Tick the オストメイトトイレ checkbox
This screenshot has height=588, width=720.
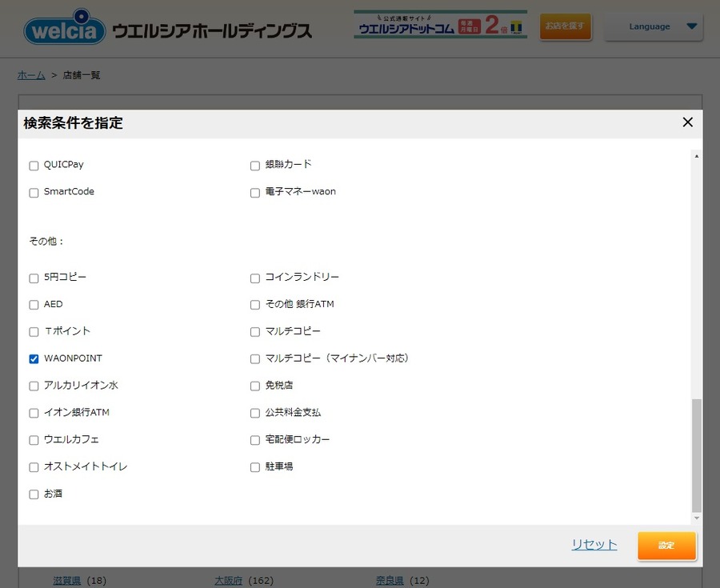(x=34, y=467)
